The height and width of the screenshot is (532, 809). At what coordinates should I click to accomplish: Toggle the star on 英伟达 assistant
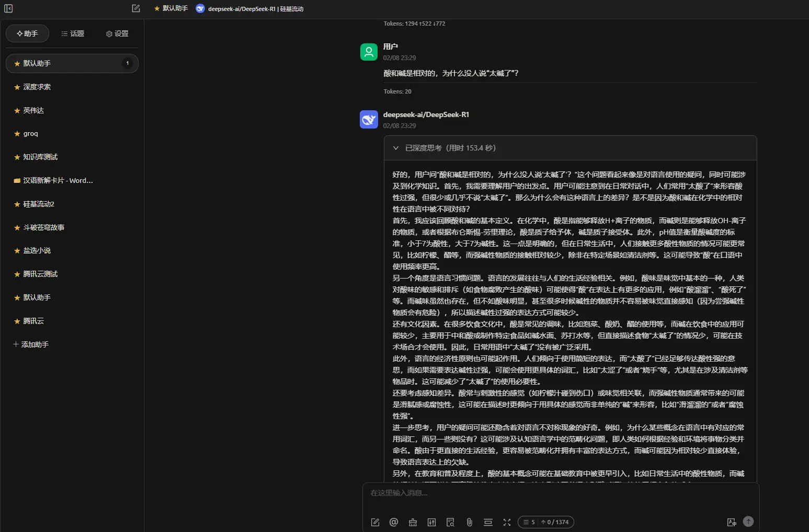pyautogui.click(x=16, y=110)
